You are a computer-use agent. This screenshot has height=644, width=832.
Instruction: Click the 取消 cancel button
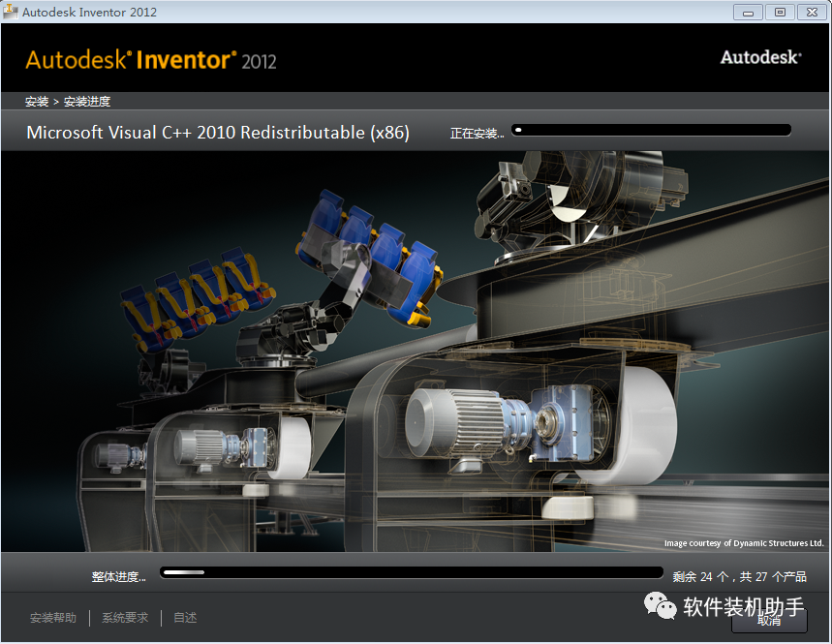769,620
